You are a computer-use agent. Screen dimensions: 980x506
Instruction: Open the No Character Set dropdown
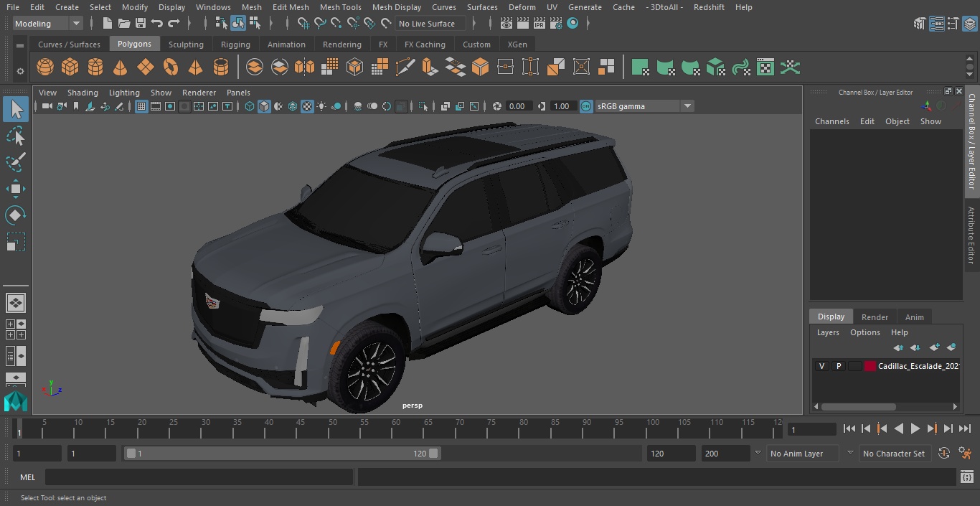pyautogui.click(x=894, y=454)
